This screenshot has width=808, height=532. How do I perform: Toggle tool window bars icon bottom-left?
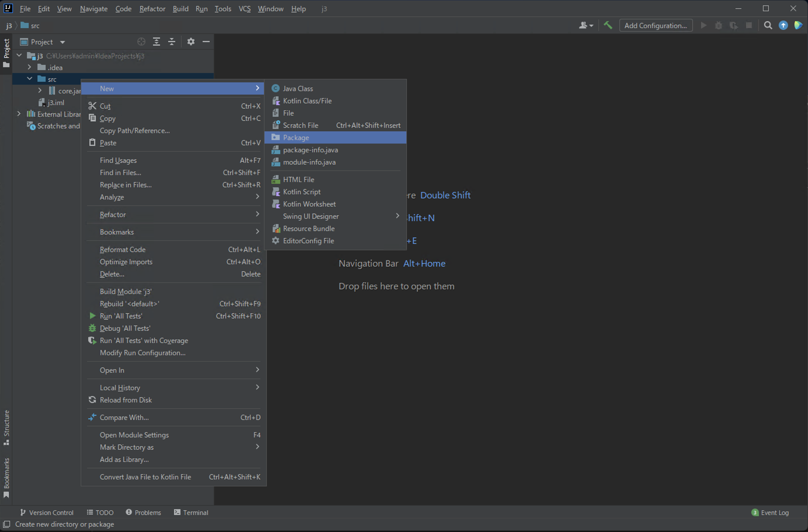click(6, 524)
